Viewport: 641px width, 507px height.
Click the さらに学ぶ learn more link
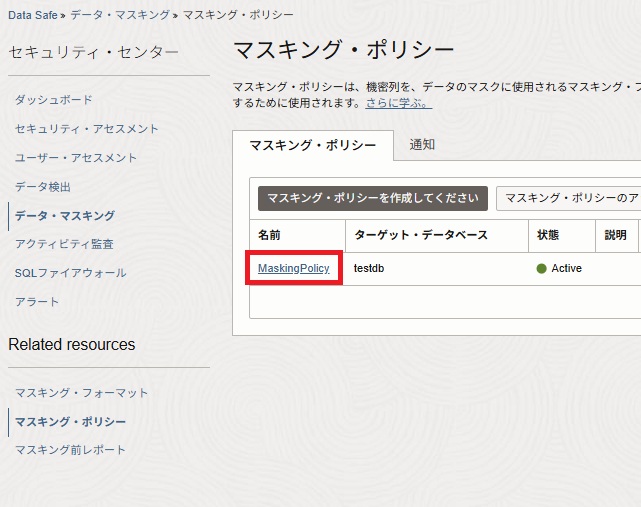tap(399, 103)
